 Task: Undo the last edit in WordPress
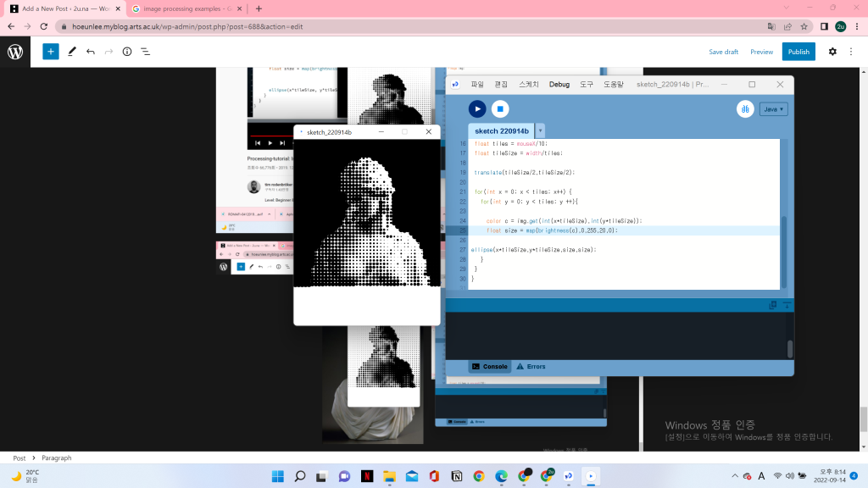[x=90, y=52]
